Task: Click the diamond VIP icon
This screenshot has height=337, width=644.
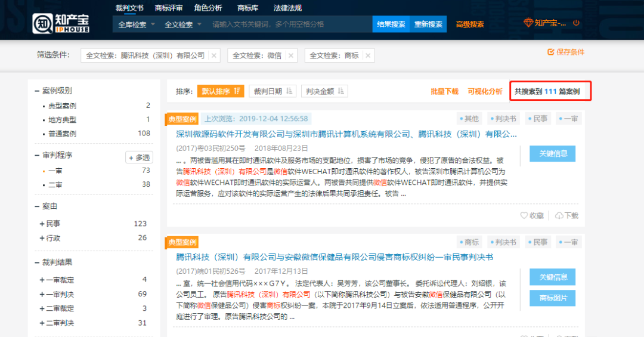Action: [x=528, y=23]
